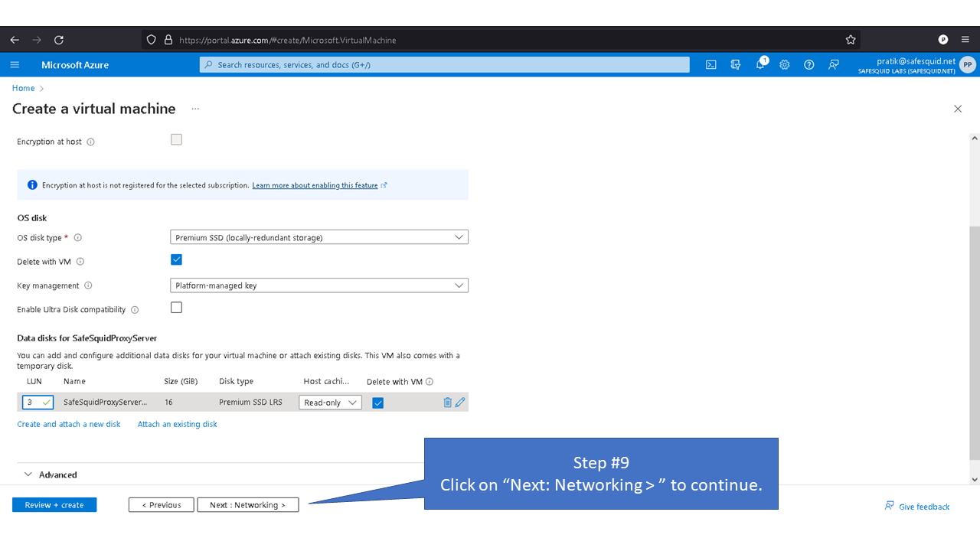Click the shield tracking protection icon
The height and width of the screenshot is (551, 980).
151,40
